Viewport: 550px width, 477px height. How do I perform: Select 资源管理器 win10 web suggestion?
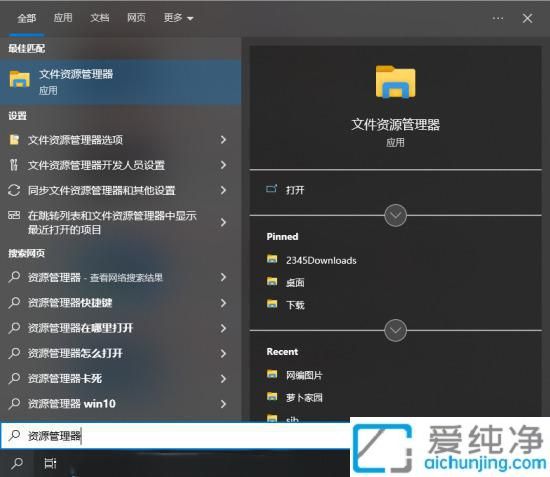pos(72,404)
